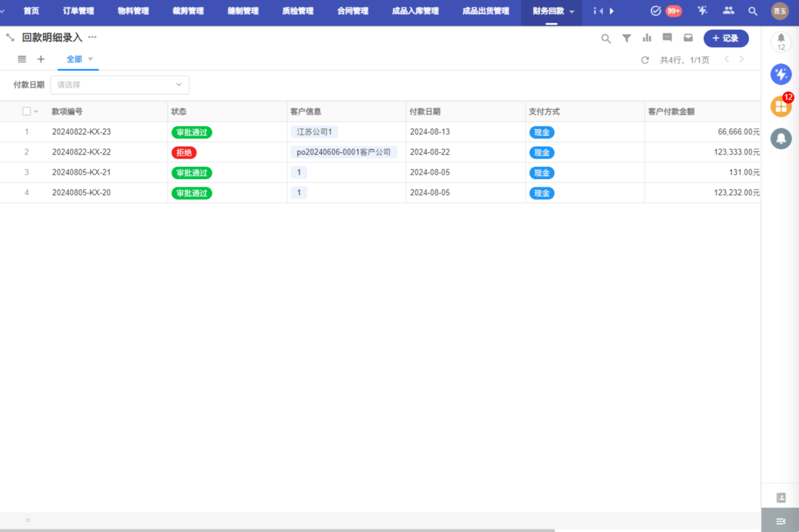Image resolution: width=799 pixels, height=532 pixels.
Task: Click the expand fullscreen arrows icon
Action: point(10,38)
